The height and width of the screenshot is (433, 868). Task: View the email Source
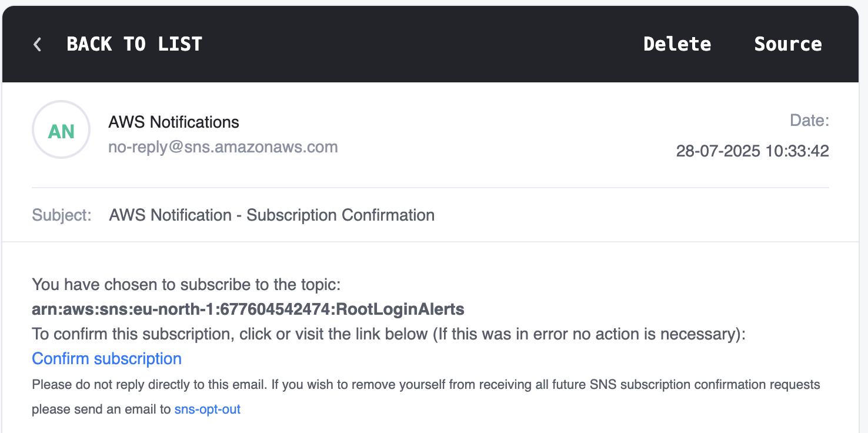[x=788, y=44]
